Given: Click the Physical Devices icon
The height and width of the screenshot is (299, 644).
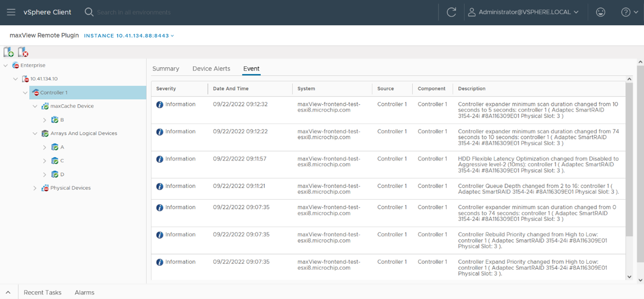Looking at the screenshot, I should pos(45,188).
